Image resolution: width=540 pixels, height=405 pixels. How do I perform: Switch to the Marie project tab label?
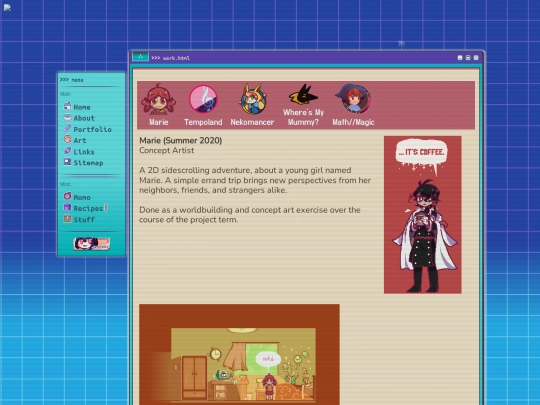tap(159, 122)
